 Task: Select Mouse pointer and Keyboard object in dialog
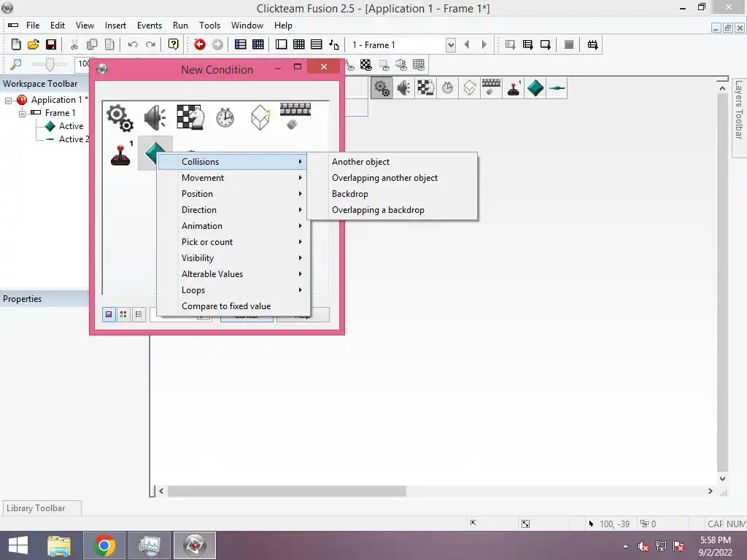pyautogui.click(x=295, y=116)
